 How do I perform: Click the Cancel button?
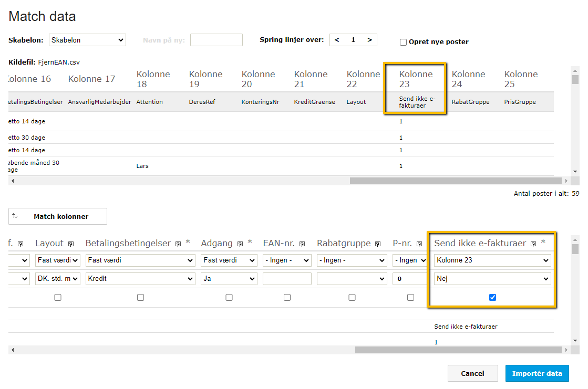tap(472, 373)
